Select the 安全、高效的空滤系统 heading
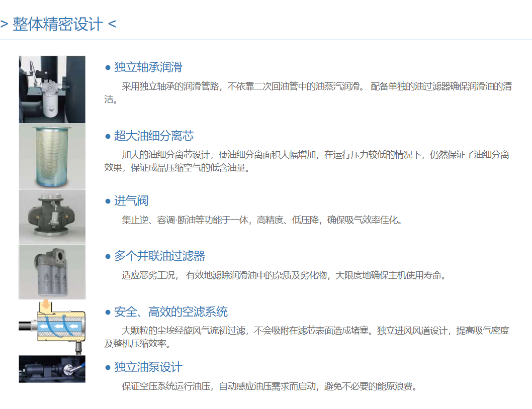Viewport: 532px width, 409px height. [170, 312]
